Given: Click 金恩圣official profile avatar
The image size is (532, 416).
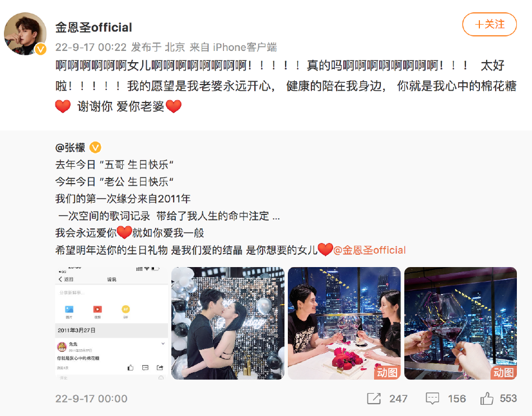Looking at the screenshot, I should click(x=25, y=34).
